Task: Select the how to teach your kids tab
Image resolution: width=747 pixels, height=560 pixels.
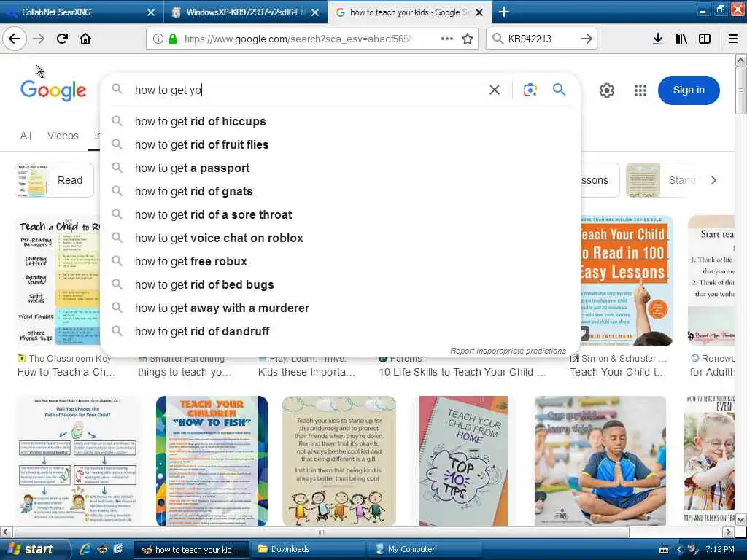Action: coord(410,12)
